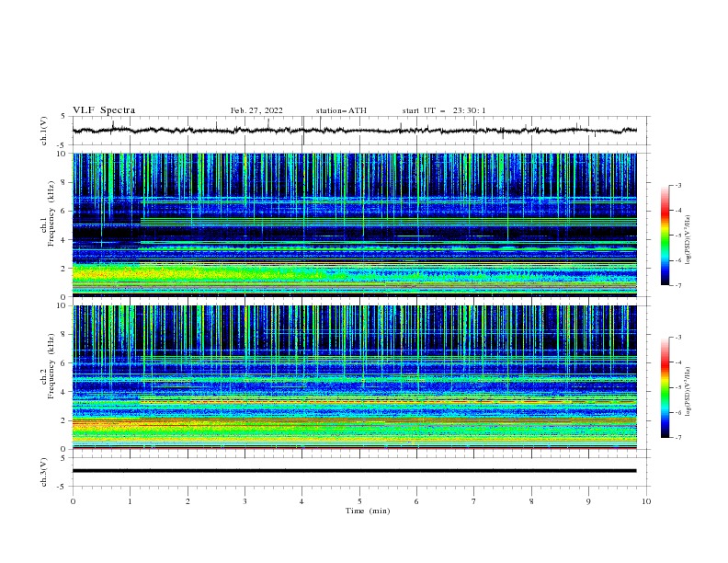728x563 pixels.
Task: Click the "station=ATH" header label
Action: [x=341, y=110]
